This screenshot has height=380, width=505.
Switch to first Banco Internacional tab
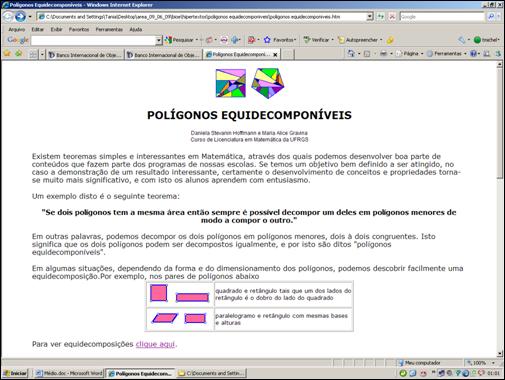click(x=85, y=55)
